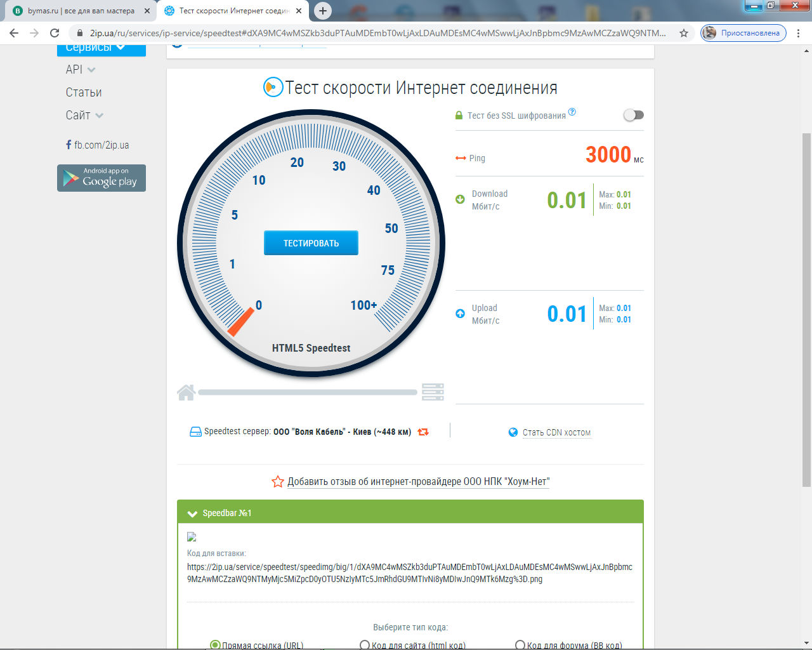Screen dimensions: 812x650
Task: Click the SSL help question mark icon
Action: (x=572, y=112)
